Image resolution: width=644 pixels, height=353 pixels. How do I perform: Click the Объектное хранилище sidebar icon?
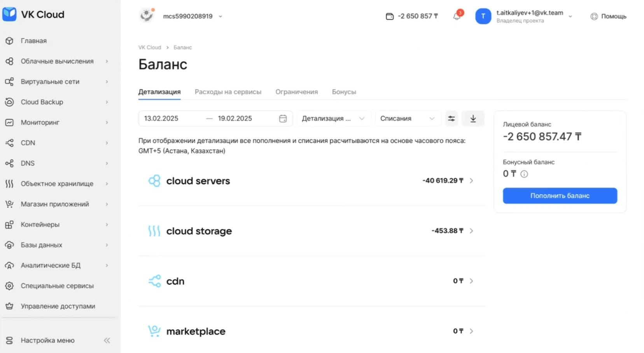[x=9, y=184]
